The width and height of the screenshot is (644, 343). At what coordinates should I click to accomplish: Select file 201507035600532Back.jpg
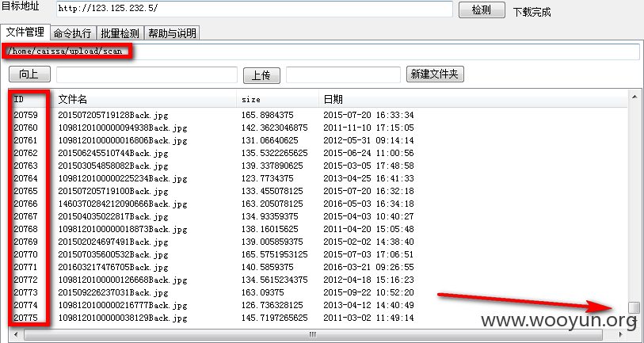click(113, 255)
